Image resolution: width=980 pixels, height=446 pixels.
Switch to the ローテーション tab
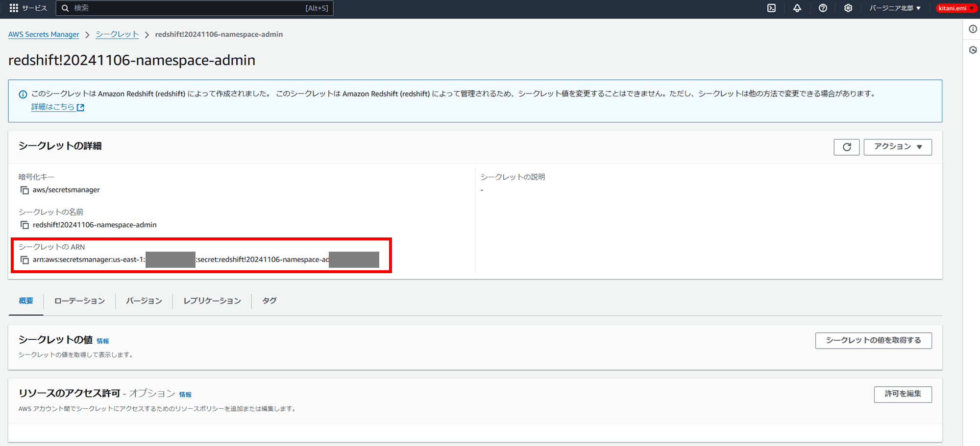tap(79, 301)
